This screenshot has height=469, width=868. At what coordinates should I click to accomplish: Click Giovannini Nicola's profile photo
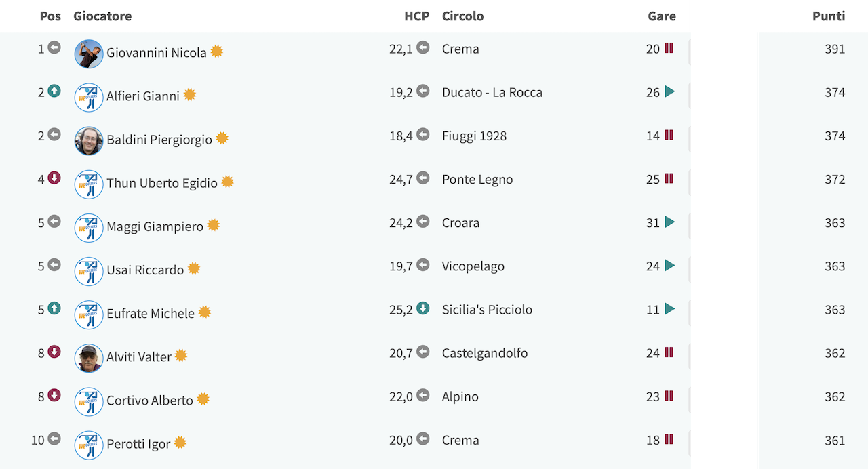pos(89,54)
